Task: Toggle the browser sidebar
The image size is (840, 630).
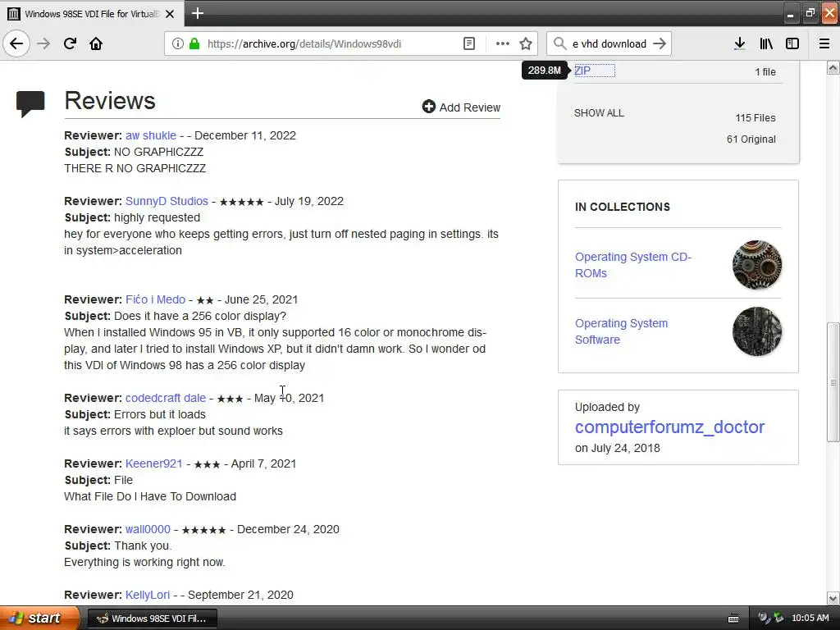Action: click(x=792, y=43)
